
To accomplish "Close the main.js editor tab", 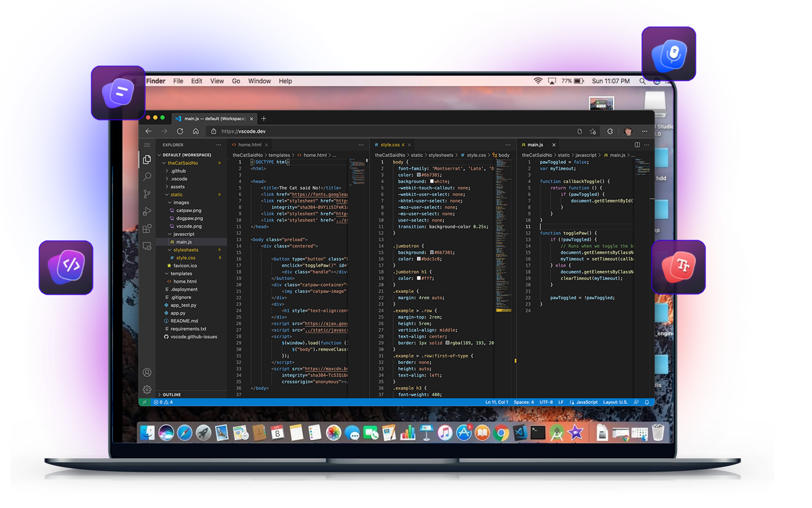I will (x=554, y=145).
